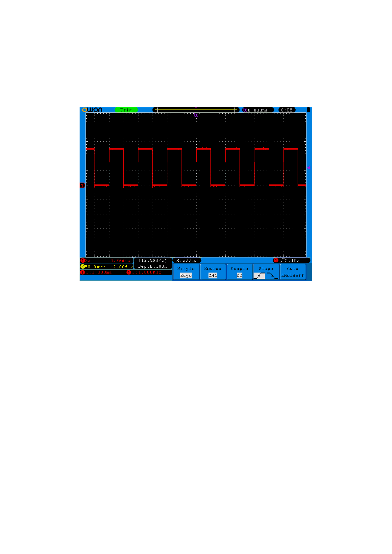392x554 pixels.
Task: Click the waveform memory position bar
Action: (x=196, y=110)
